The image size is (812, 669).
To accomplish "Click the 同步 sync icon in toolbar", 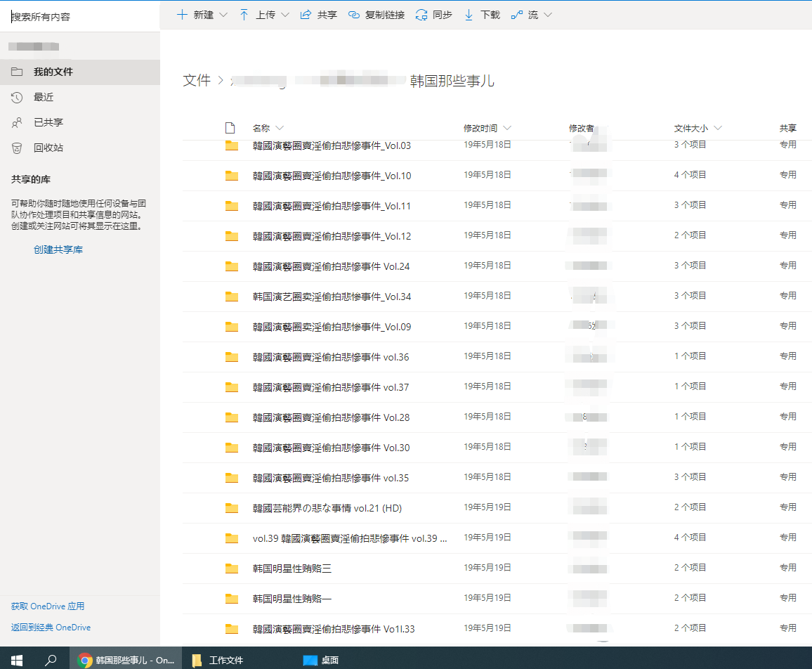I will point(421,15).
